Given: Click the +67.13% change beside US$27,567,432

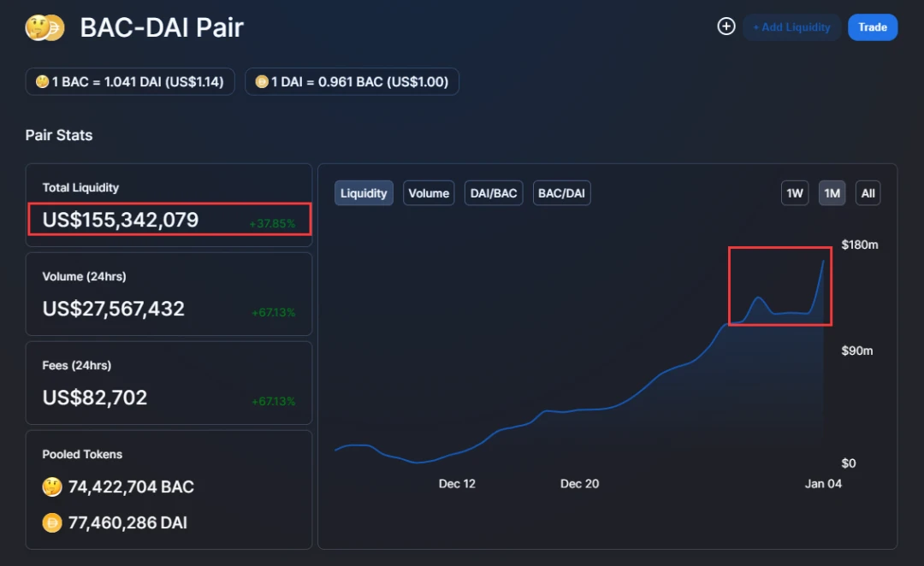Looking at the screenshot, I should (274, 313).
